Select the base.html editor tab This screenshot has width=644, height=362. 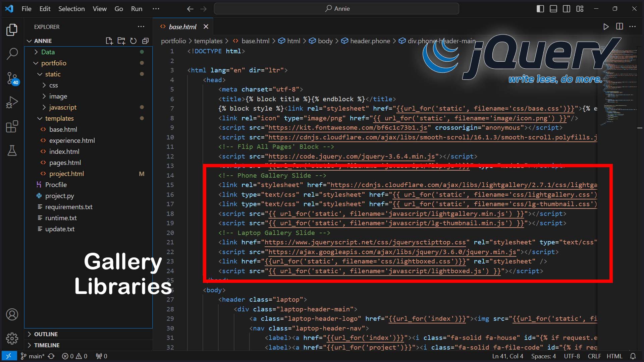[182, 27]
